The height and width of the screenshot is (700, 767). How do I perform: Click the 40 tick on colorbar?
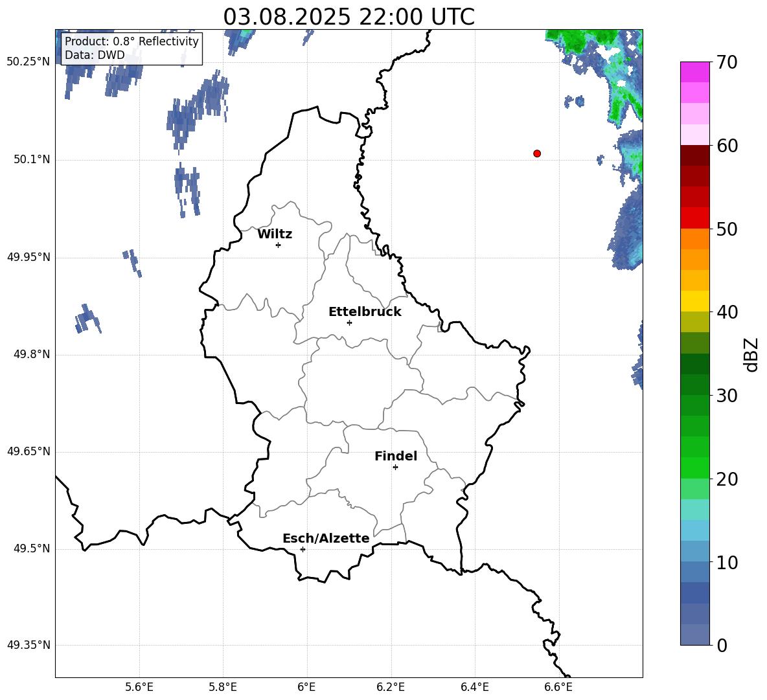(x=727, y=312)
